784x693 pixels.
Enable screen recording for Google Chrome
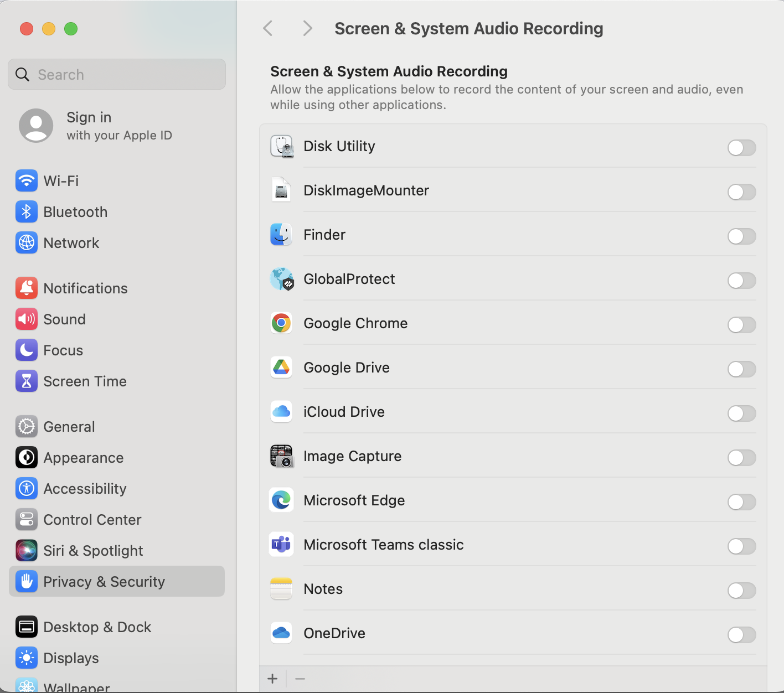click(x=741, y=325)
